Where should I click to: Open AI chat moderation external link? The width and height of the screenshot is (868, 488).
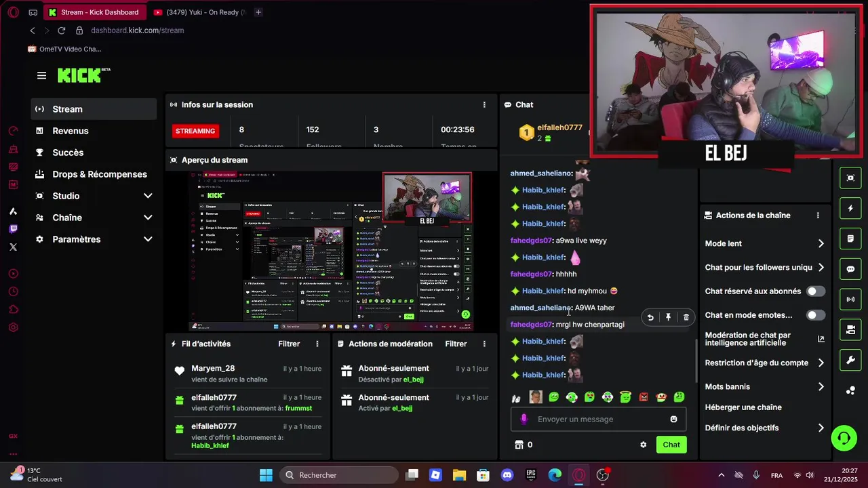pyautogui.click(x=821, y=339)
